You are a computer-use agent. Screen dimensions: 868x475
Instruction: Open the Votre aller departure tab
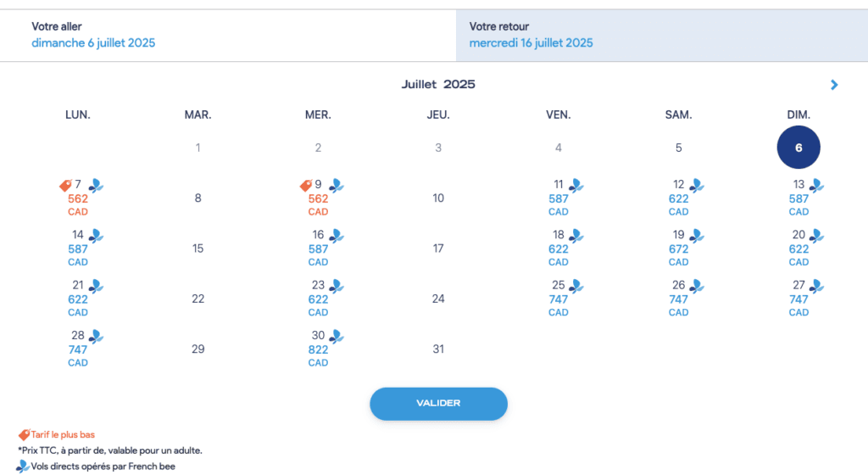pyautogui.click(x=228, y=35)
